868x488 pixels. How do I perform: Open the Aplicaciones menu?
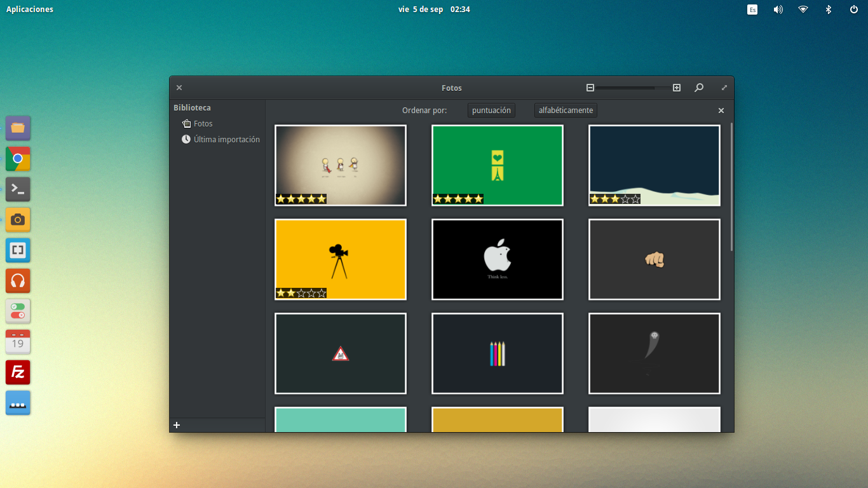click(x=30, y=9)
